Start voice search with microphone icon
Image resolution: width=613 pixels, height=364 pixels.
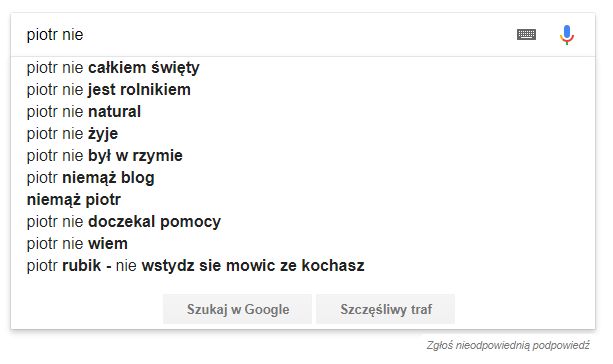tap(566, 35)
